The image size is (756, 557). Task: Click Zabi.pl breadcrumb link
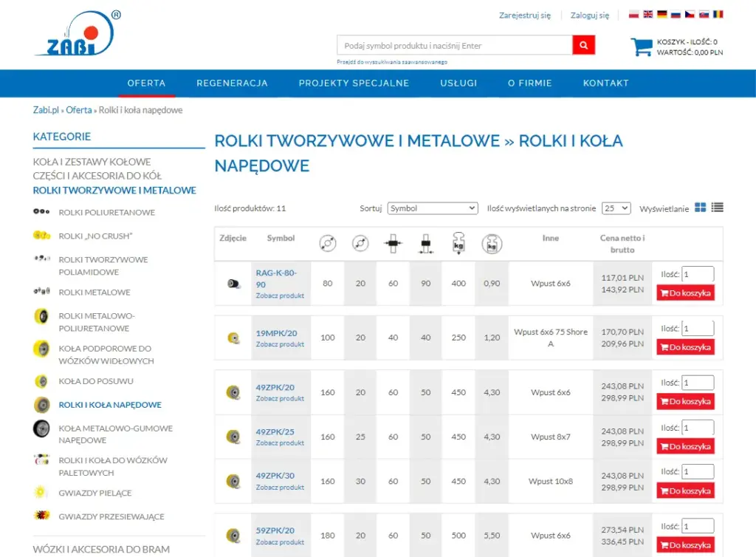pos(46,110)
